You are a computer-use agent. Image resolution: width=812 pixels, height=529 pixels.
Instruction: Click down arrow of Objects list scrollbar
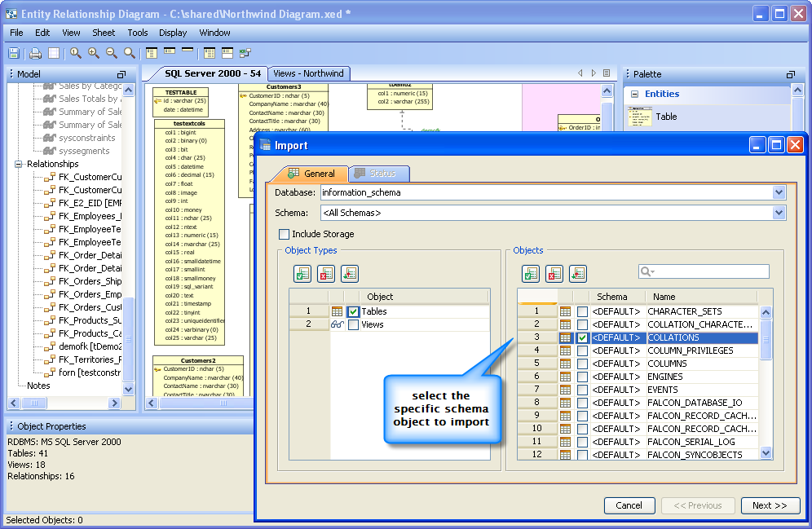click(766, 453)
